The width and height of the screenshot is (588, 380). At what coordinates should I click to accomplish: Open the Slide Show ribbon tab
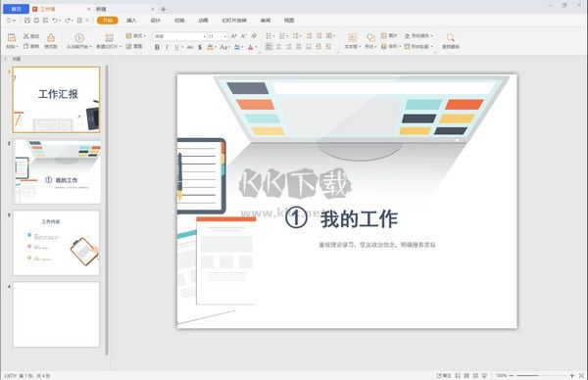(234, 21)
